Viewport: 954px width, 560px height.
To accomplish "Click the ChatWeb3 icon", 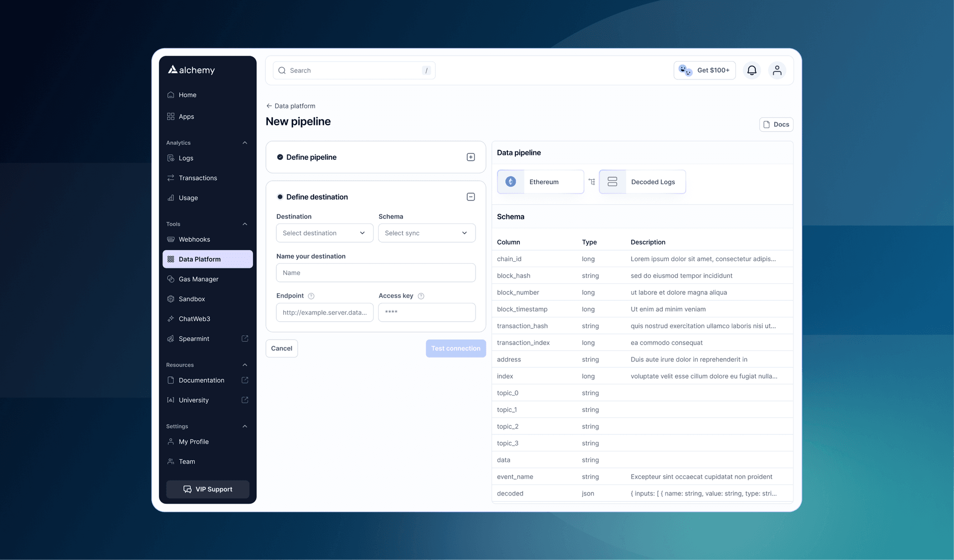I will (171, 318).
